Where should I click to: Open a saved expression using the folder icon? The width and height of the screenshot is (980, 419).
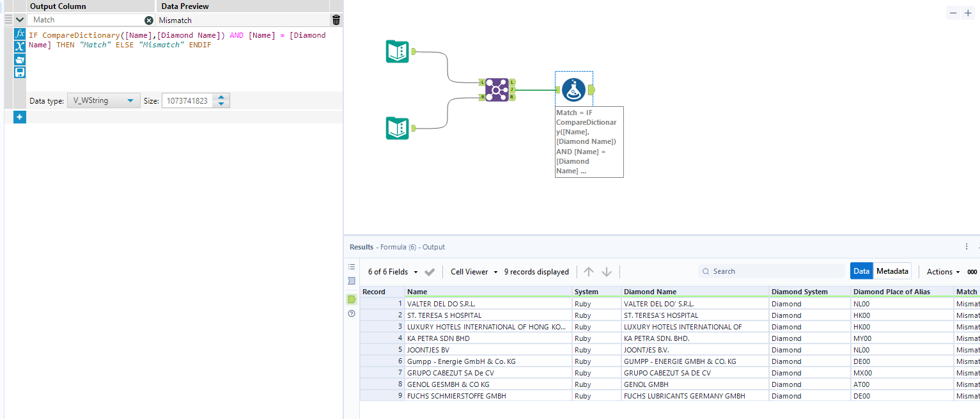(x=19, y=59)
